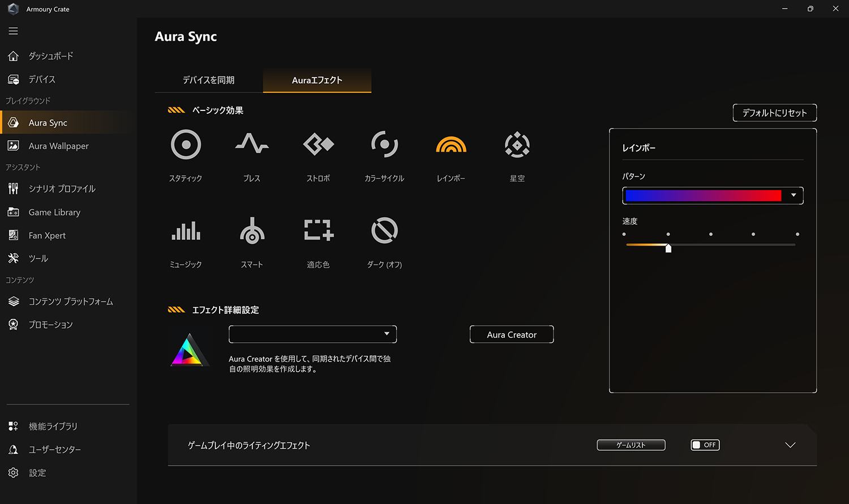
Task: Toggle the in-game lighting effect OFF switch
Action: tap(705, 445)
